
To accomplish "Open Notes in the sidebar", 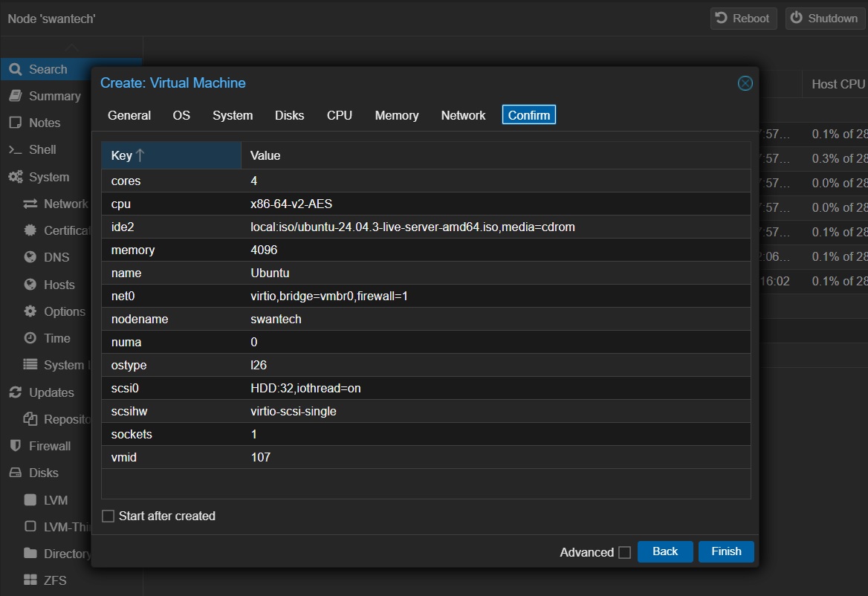I will click(45, 123).
